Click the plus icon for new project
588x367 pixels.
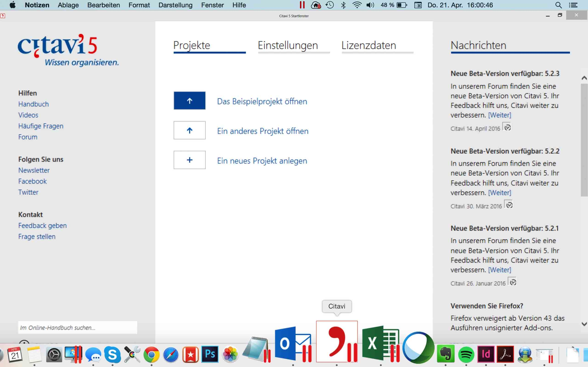click(x=189, y=160)
